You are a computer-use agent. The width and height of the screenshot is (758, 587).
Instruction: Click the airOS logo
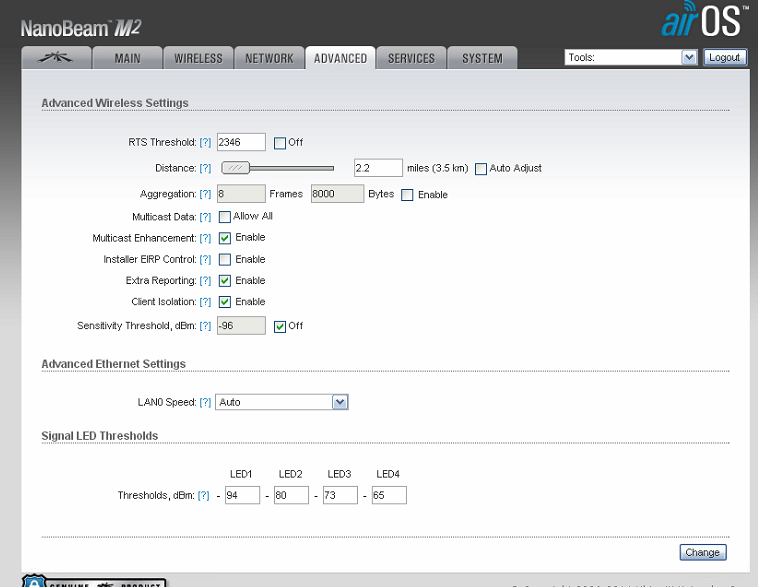click(x=701, y=21)
